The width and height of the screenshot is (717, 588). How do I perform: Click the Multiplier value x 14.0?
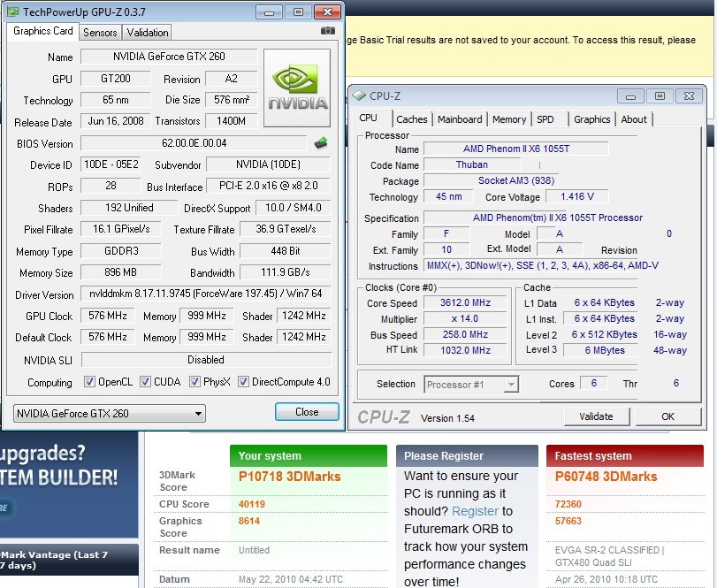(x=466, y=318)
